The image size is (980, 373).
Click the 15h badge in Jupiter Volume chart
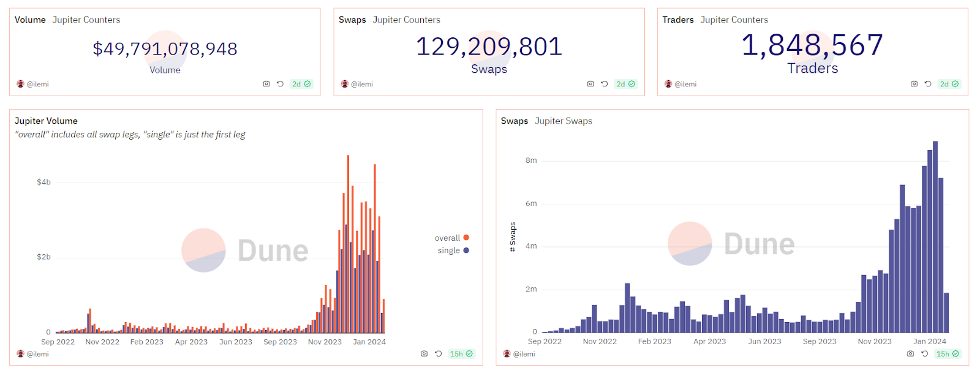461,354
